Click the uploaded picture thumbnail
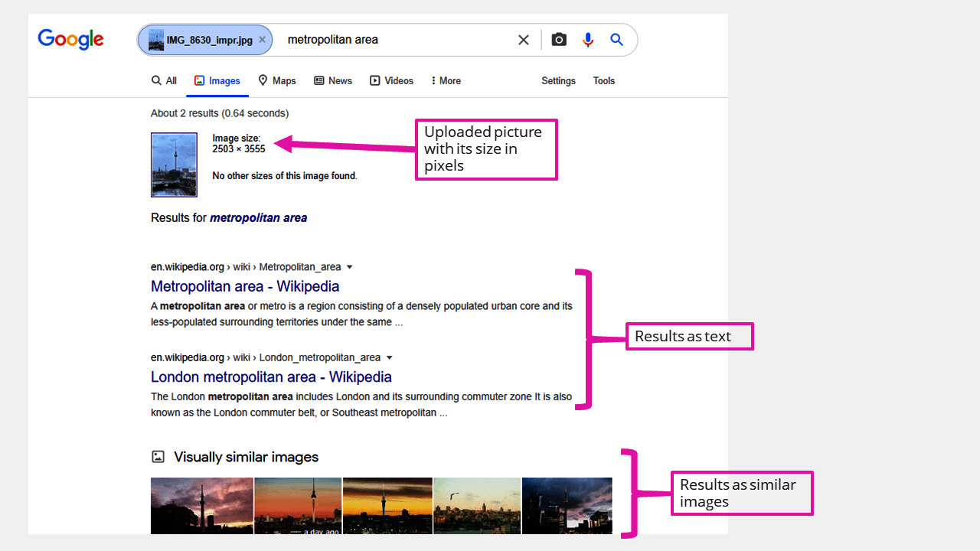 coord(174,165)
